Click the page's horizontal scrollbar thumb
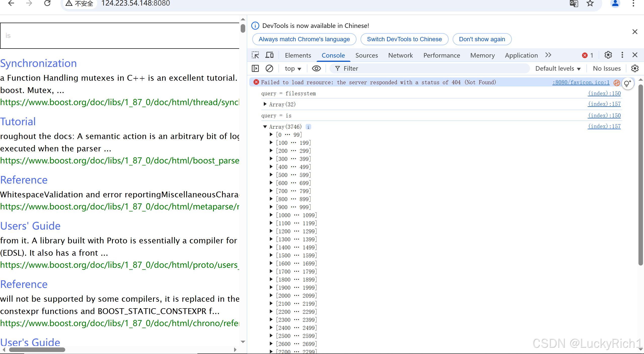This screenshot has height=354, width=644. (x=37, y=349)
